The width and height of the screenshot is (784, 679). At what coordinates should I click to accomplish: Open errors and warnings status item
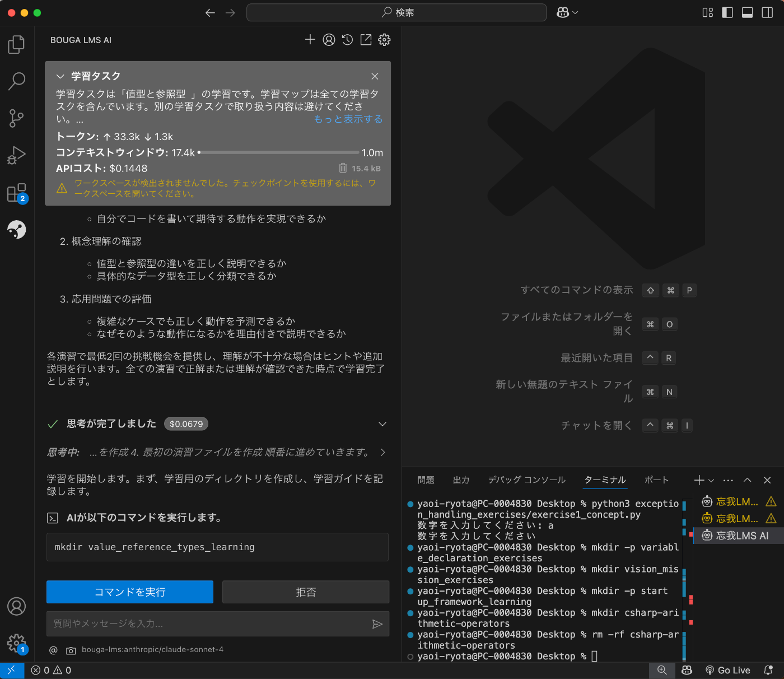(x=51, y=670)
